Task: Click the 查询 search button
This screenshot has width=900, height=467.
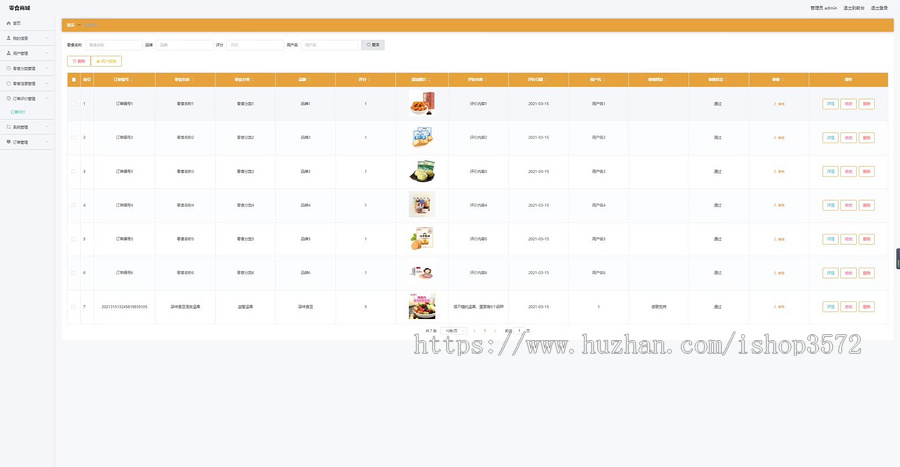Action: (373, 45)
